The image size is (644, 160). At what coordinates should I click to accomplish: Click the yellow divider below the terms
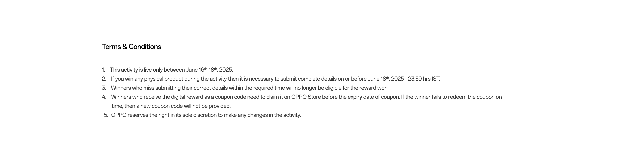pos(318,133)
